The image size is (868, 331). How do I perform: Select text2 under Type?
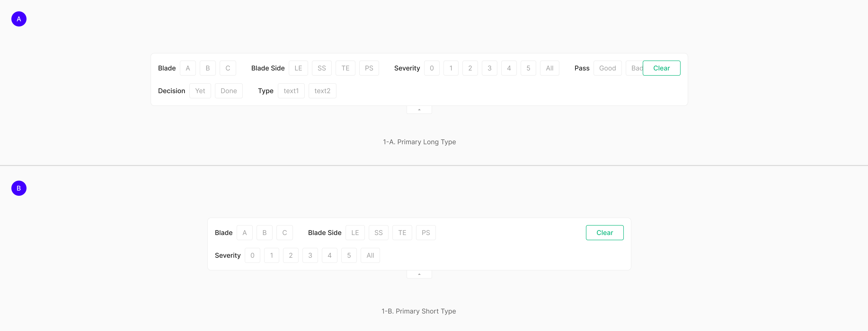322,91
